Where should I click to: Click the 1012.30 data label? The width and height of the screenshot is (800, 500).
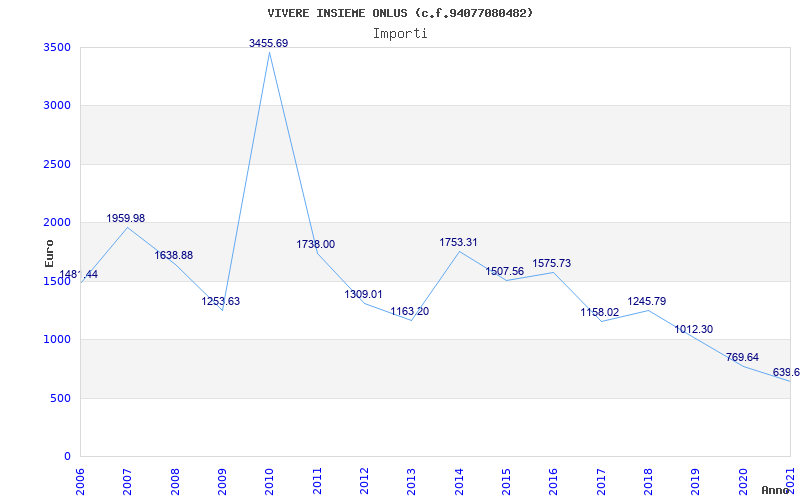coord(694,330)
